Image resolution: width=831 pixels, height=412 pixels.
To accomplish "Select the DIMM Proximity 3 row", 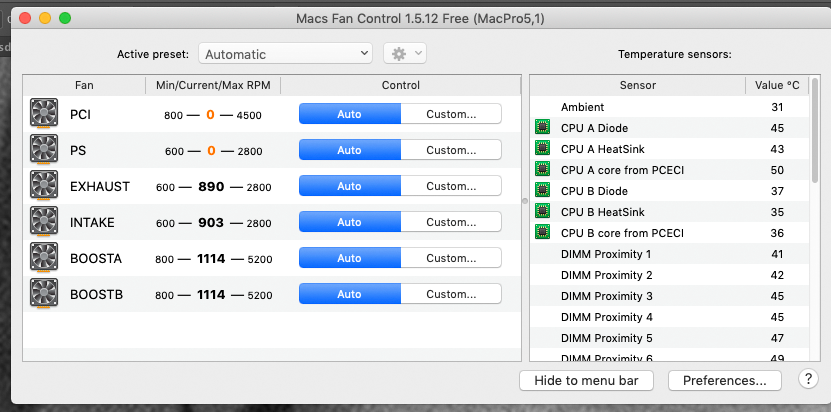I will click(670, 296).
